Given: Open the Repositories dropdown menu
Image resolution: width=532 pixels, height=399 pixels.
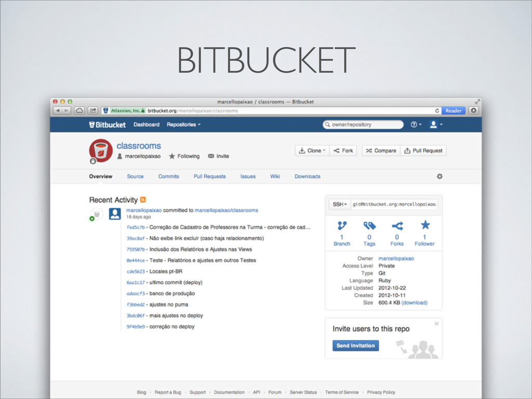Looking at the screenshot, I should 183,125.
